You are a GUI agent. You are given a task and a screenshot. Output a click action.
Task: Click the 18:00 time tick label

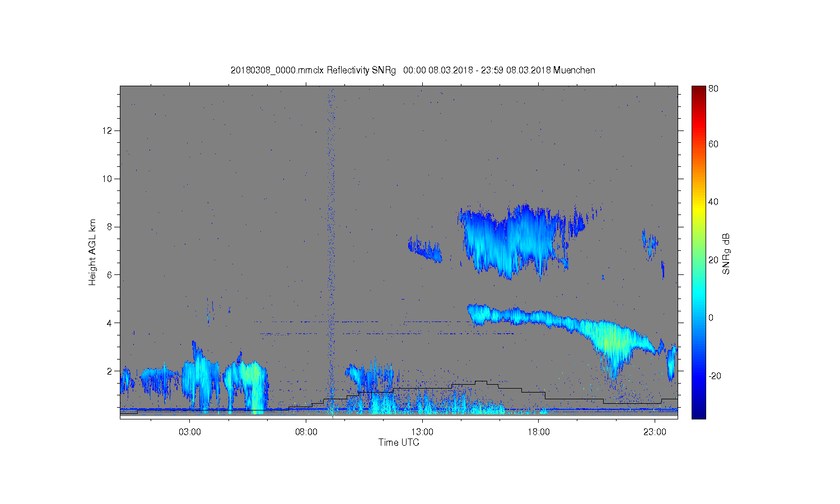(539, 432)
